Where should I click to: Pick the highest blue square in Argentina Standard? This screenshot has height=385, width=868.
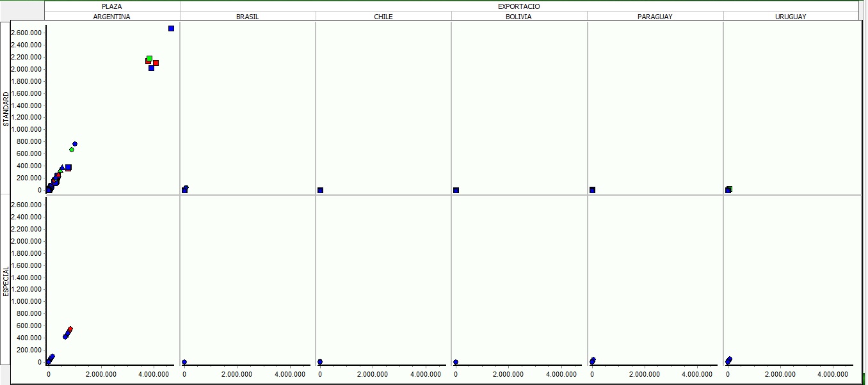[171, 28]
